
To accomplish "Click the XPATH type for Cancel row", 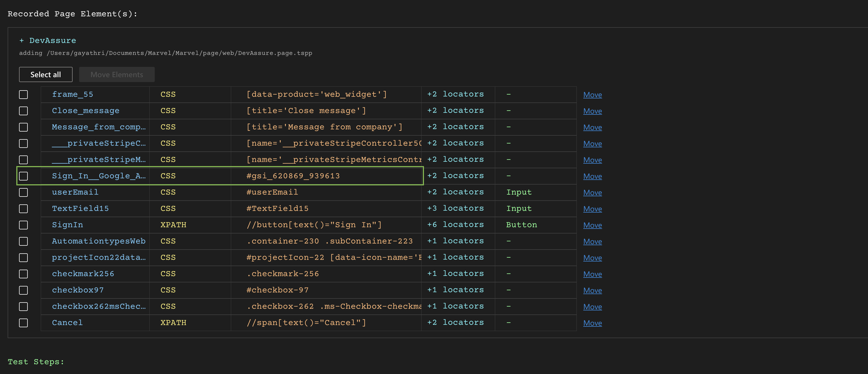I will click(x=173, y=323).
